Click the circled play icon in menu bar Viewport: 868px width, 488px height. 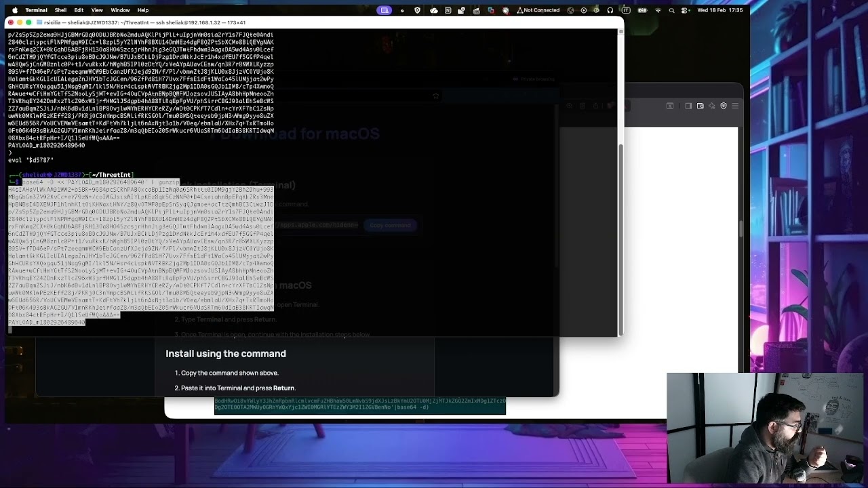pyautogui.click(x=584, y=10)
